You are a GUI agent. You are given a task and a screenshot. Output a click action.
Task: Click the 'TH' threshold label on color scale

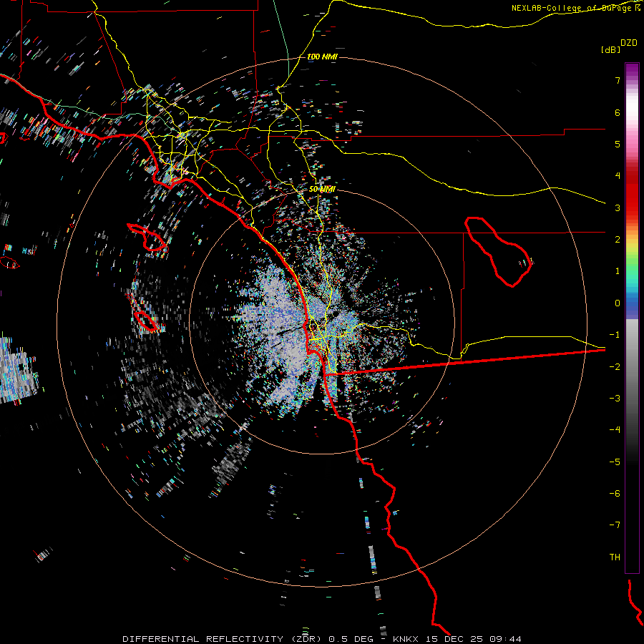tap(615, 557)
